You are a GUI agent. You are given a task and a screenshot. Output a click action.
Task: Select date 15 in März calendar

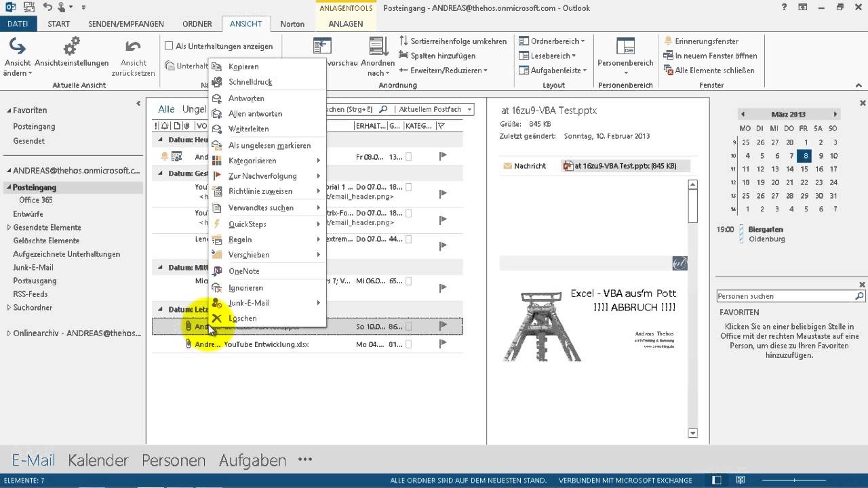(804, 169)
